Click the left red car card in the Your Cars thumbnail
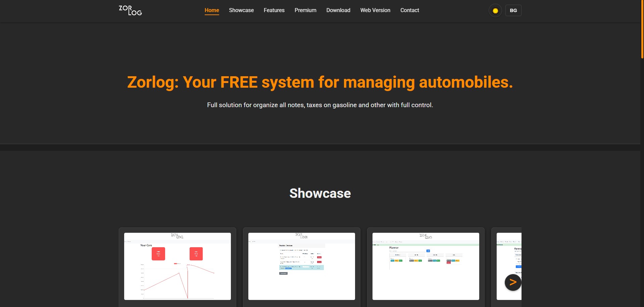644x307 pixels. [x=158, y=254]
